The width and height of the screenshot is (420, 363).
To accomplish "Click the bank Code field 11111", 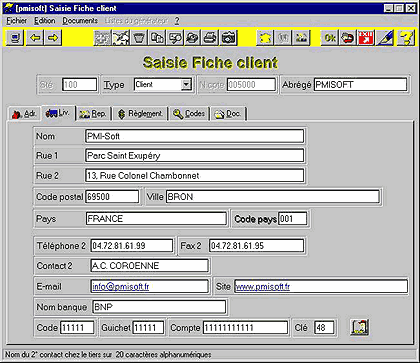I will tap(77, 328).
